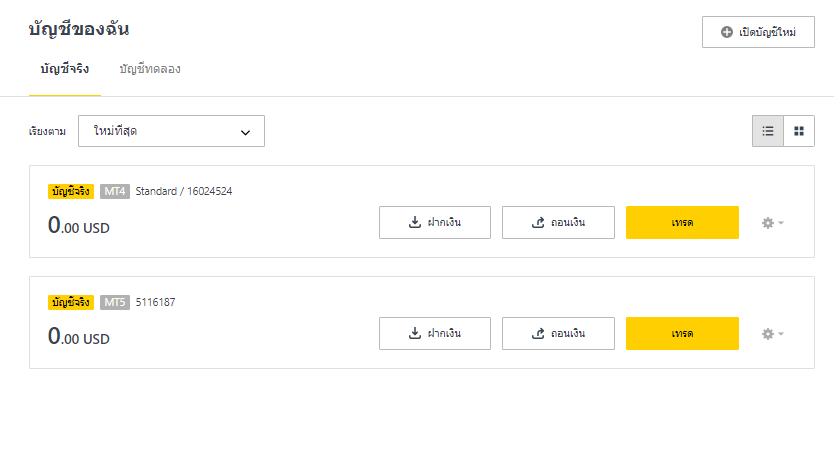The width and height of the screenshot is (834, 468).
Task: Click yellow เทรด button for MT5 account
Action: coord(682,333)
